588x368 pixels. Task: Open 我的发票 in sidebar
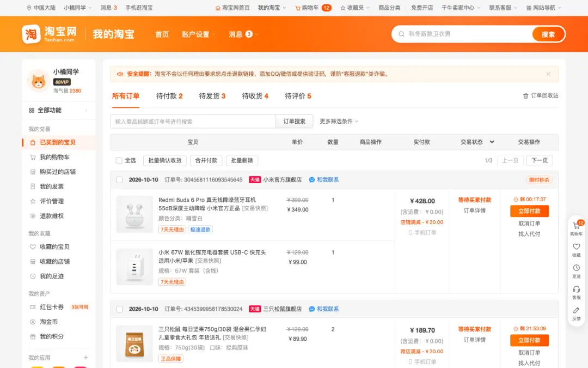tap(51, 186)
